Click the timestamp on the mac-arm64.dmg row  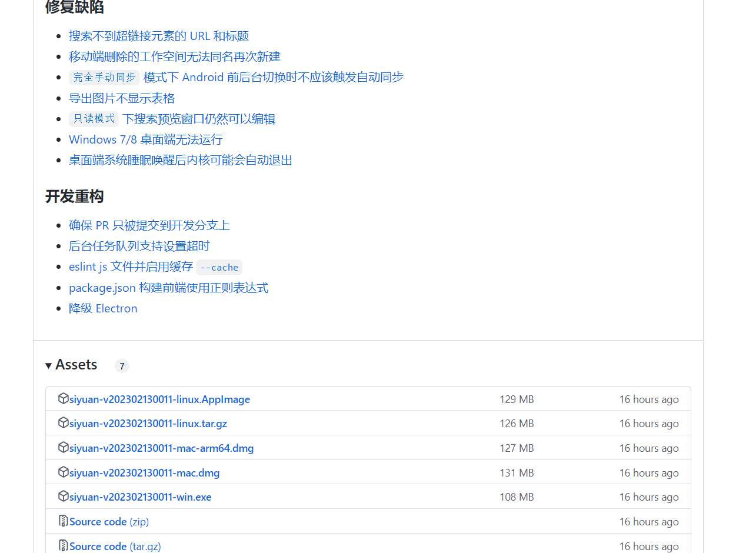649,448
